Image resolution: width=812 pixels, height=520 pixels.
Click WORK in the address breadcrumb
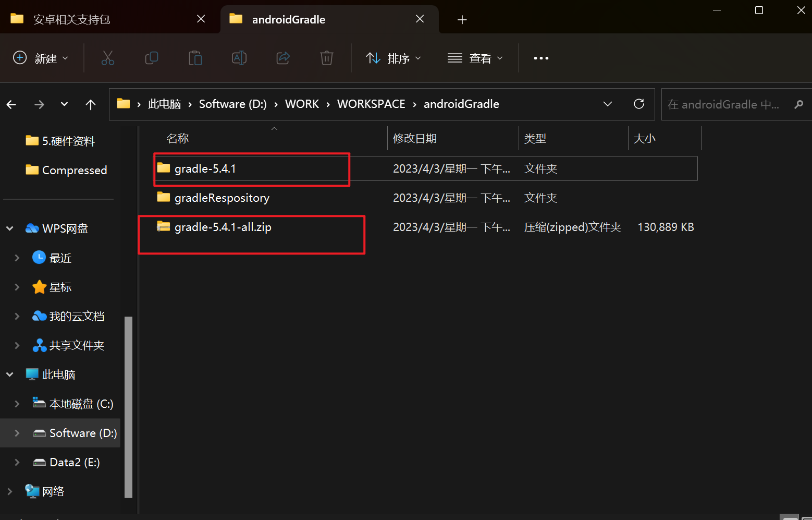coord(302,104)
